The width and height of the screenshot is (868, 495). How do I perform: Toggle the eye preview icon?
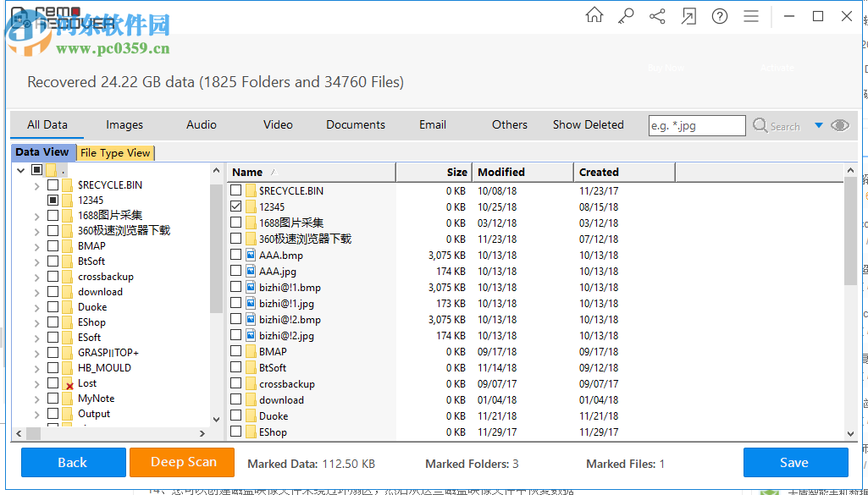click(x=840, y=124)
